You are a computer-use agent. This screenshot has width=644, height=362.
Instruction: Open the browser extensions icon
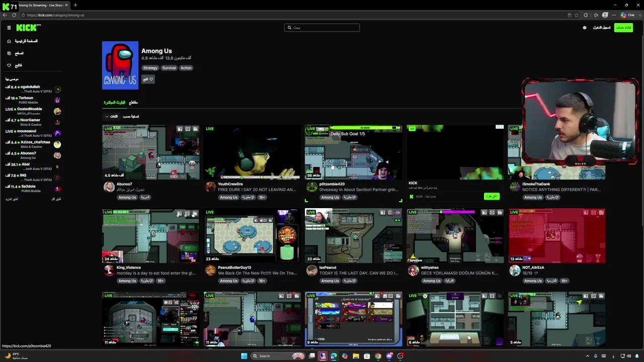586,15
